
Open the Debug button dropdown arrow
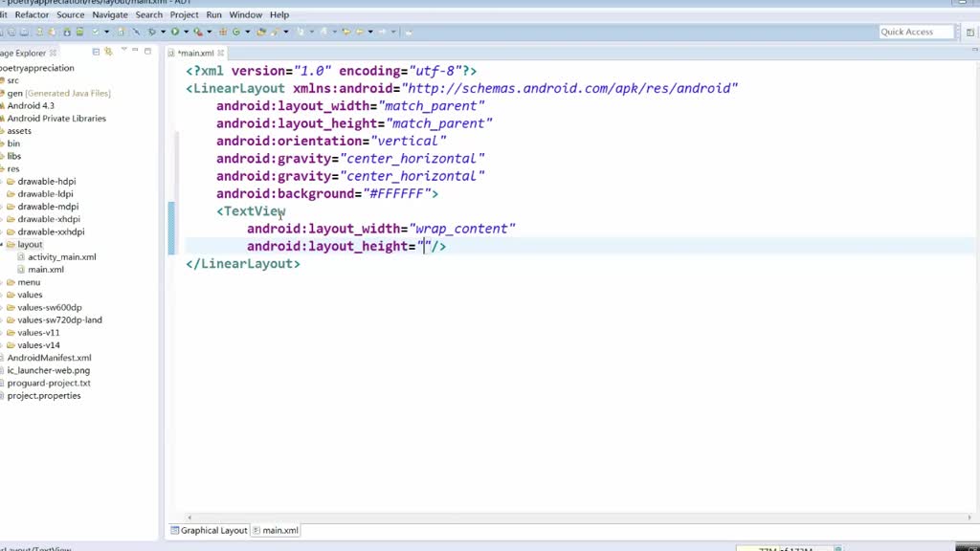(163, 32)
